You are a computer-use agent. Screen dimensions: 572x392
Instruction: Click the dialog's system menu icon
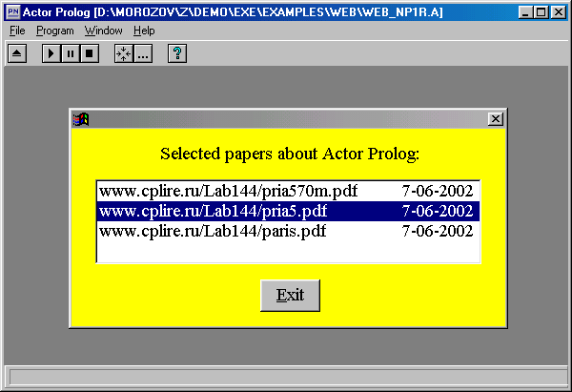tap(81, 119)
